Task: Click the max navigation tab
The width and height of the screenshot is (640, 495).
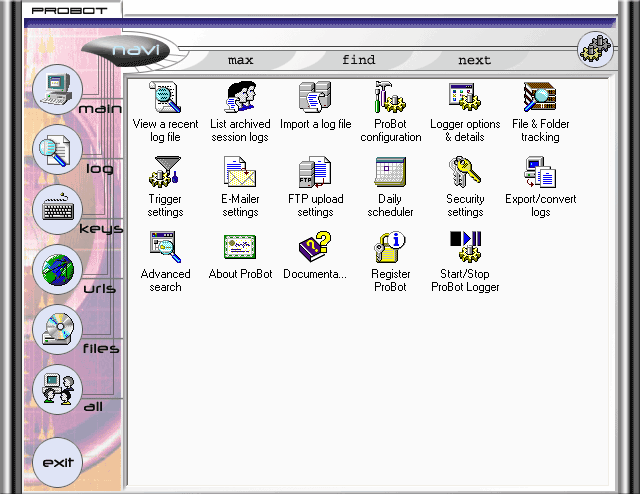Action: click(x=240, y=60)
